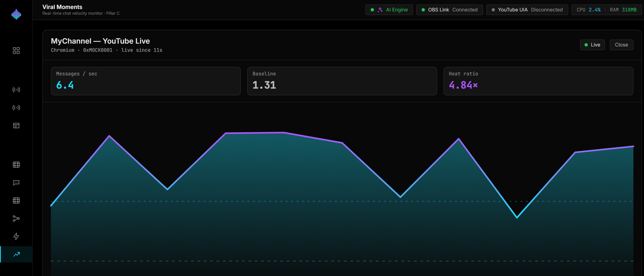This screenshot has width=644, height=276.
Task: Open the AI Engine status pill
Action: click(389, 10)
